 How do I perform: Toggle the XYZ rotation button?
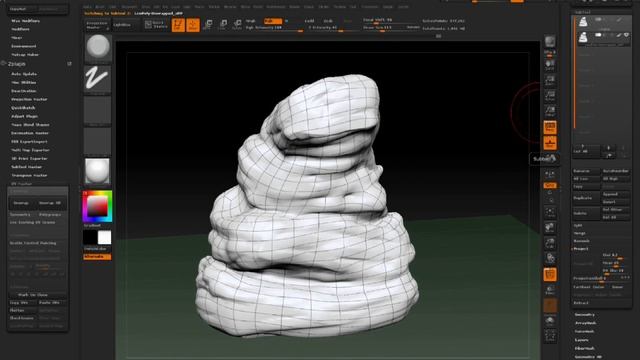(x=550, y=185)
